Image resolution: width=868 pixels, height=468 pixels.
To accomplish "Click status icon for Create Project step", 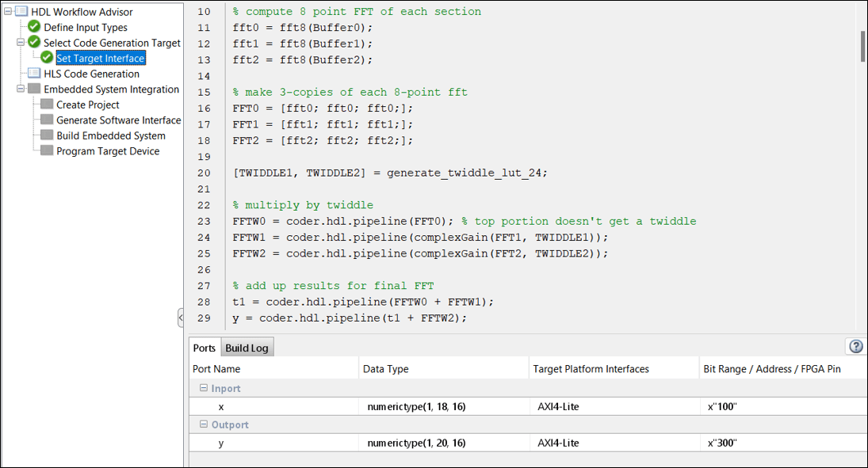I will [x=45, y=104].
